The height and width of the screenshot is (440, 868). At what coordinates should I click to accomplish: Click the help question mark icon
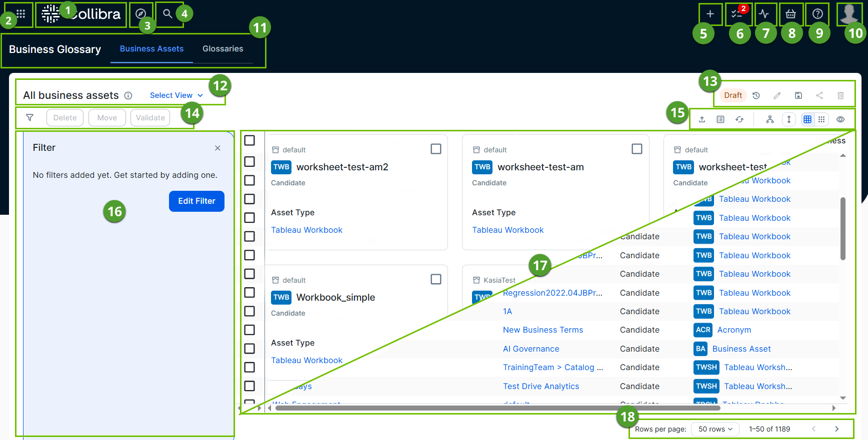coord(817,14)
